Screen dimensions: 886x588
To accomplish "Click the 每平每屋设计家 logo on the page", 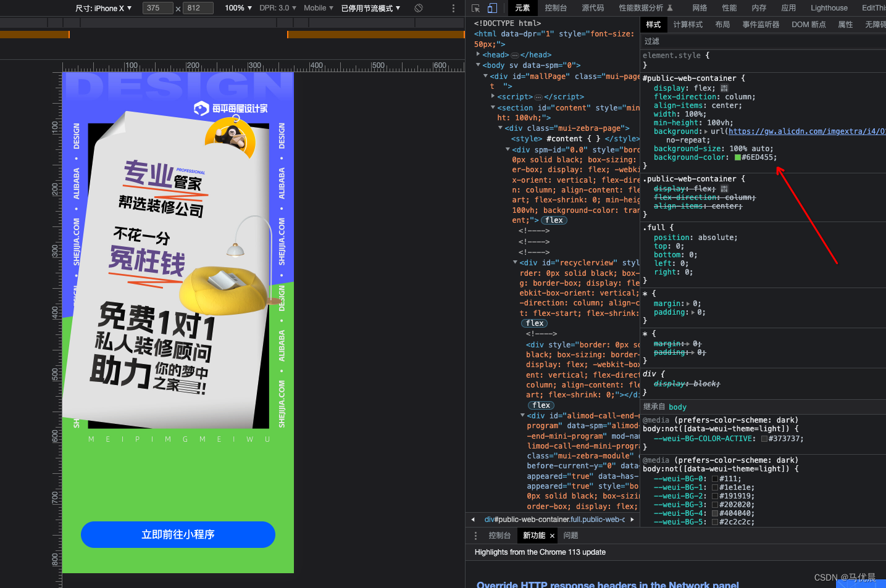I will pyautogui.click(x=230, y=109).
